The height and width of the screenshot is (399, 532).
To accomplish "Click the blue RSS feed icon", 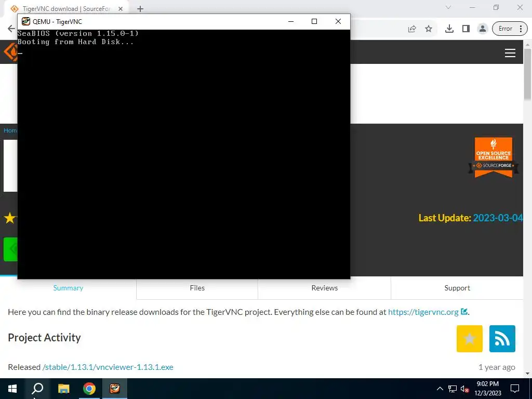I will click(x=502, y=339).
